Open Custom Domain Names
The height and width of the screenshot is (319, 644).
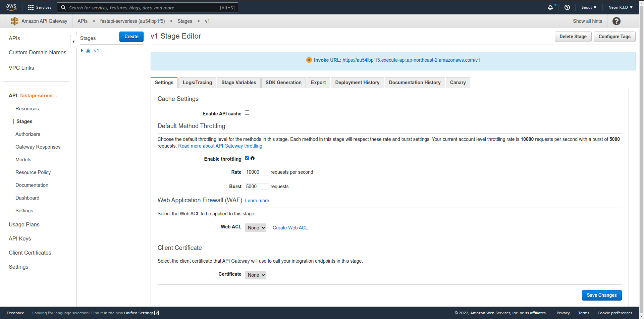(x=38, y=52)
